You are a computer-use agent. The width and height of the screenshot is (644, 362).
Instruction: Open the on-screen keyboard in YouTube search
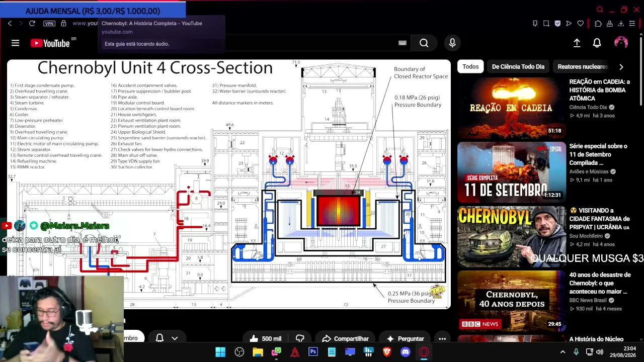403,43
